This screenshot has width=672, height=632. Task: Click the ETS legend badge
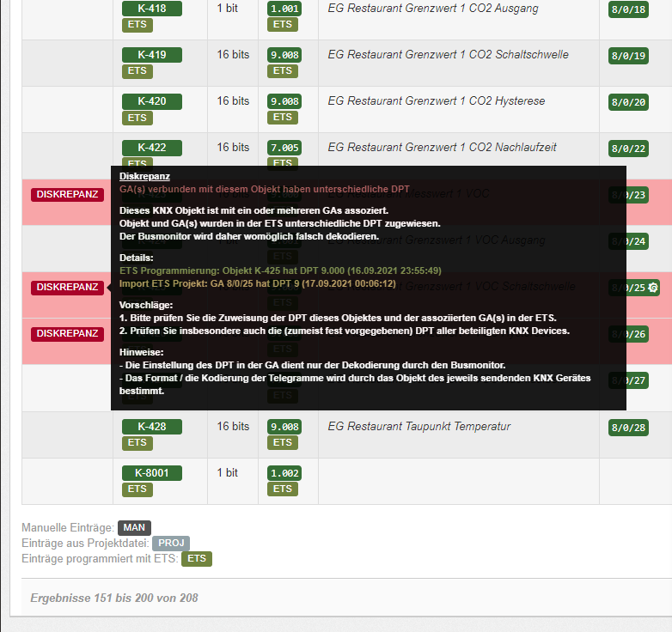197,559
